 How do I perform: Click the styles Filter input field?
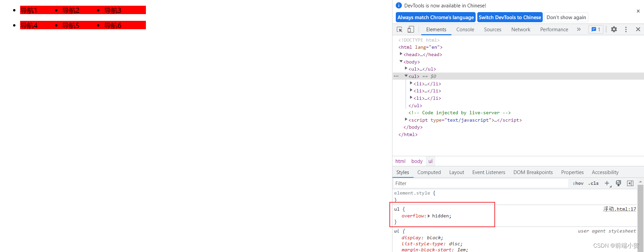click(480, 183)
